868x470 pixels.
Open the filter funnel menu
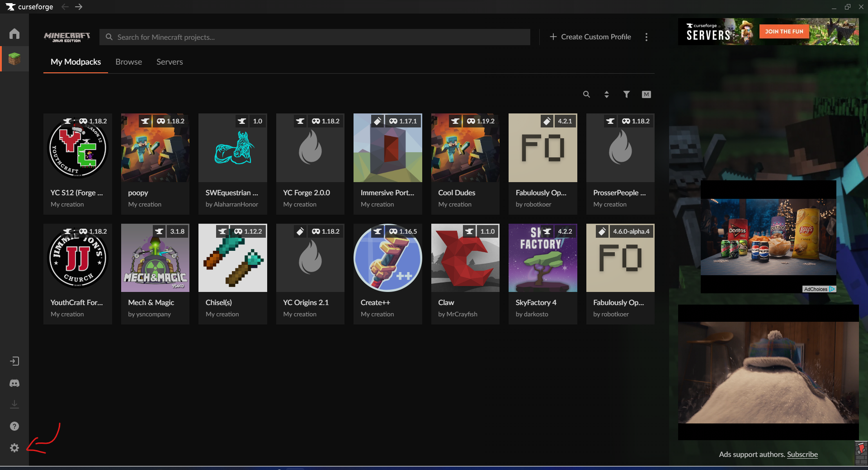[626, 94]
